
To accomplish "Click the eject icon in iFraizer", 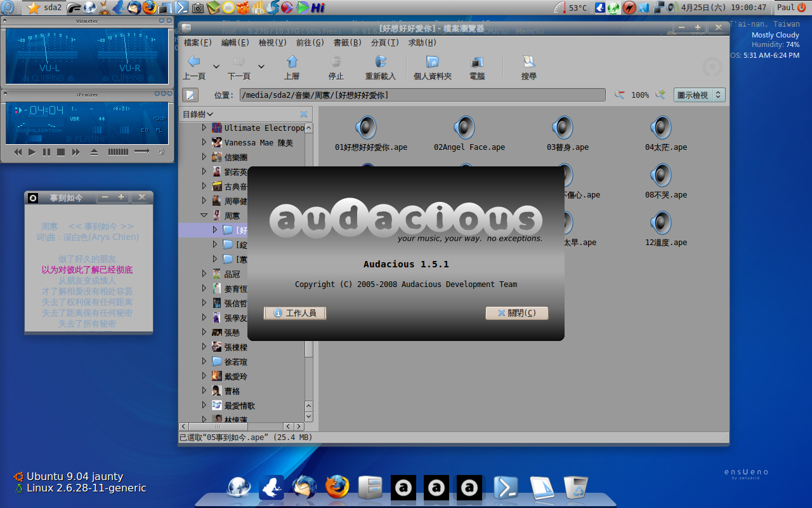I will pos(95,152).
